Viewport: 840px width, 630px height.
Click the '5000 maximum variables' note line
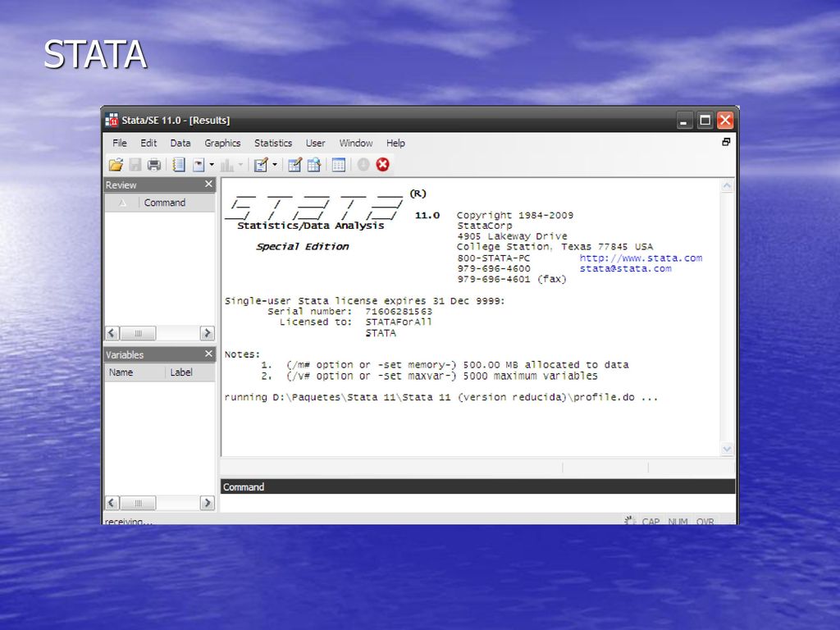tap(530, 376)
